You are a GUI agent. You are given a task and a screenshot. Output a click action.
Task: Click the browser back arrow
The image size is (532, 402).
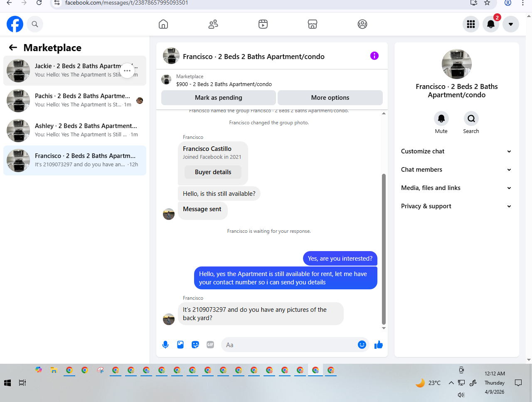click(9, 3)
